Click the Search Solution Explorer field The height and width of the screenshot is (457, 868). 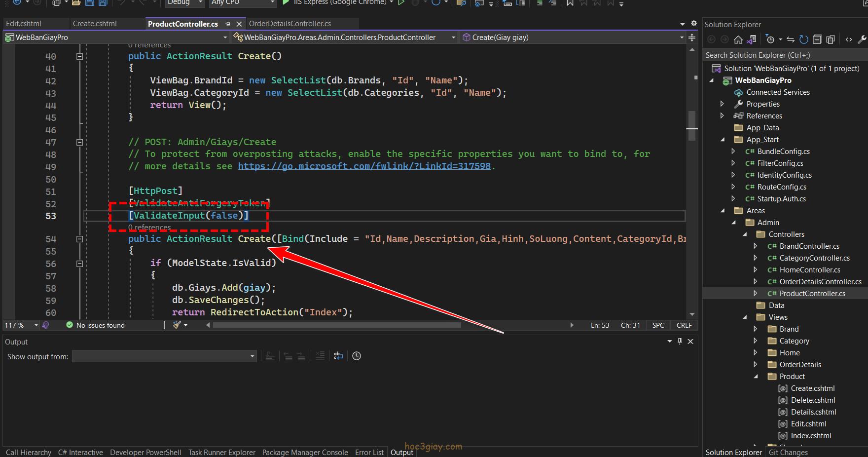(783, 55)
